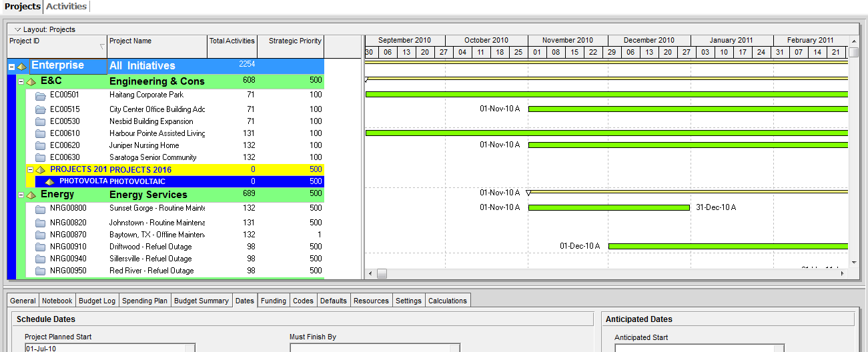Click the Project Planned Start date field
The image size is (868, 352).
pyautogui.click(x=109, y=348)
